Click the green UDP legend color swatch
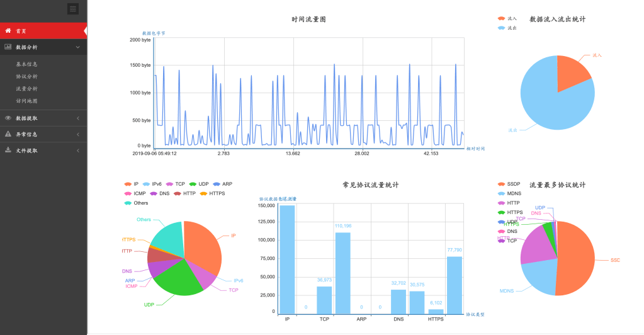Viewport: 644px width, 335px height. click(193, 184)
